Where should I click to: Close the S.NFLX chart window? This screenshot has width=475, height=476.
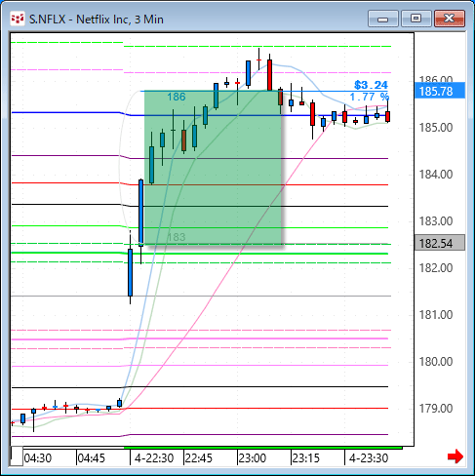(x=450, y=19)
